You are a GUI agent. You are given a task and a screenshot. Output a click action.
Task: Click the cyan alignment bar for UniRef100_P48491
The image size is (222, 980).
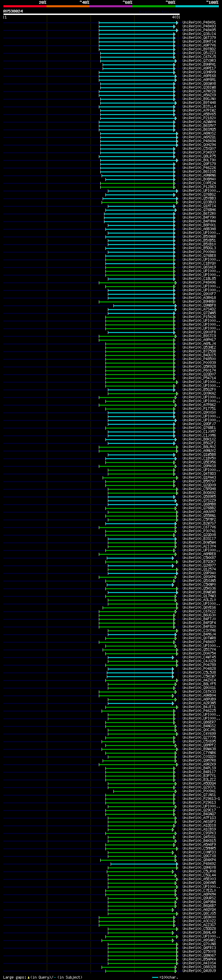point(138,23)
